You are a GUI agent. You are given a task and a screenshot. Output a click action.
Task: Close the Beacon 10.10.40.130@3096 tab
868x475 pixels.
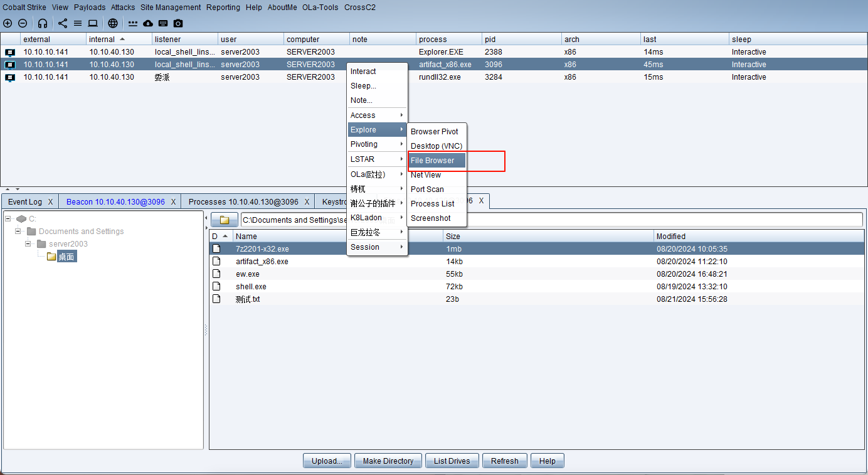(173, 201)
